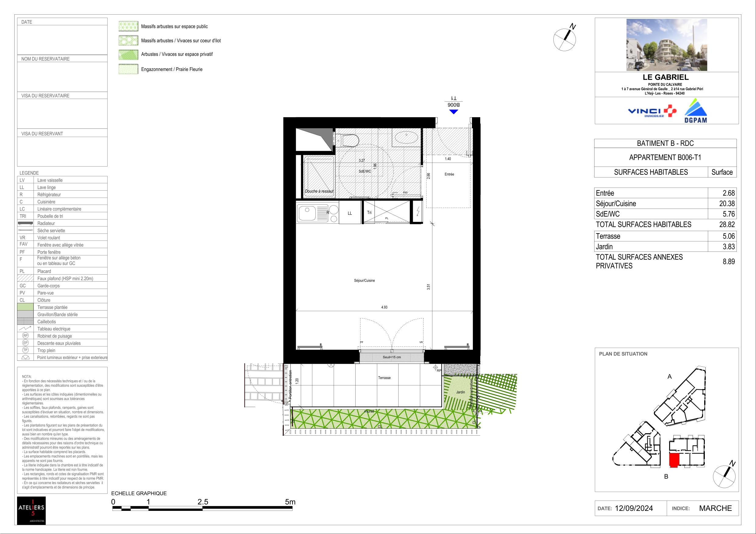The width and height of the screenshot is (756, 534).
Task: Click the VINCI Immobilier logo
Action: pos(652,111)
